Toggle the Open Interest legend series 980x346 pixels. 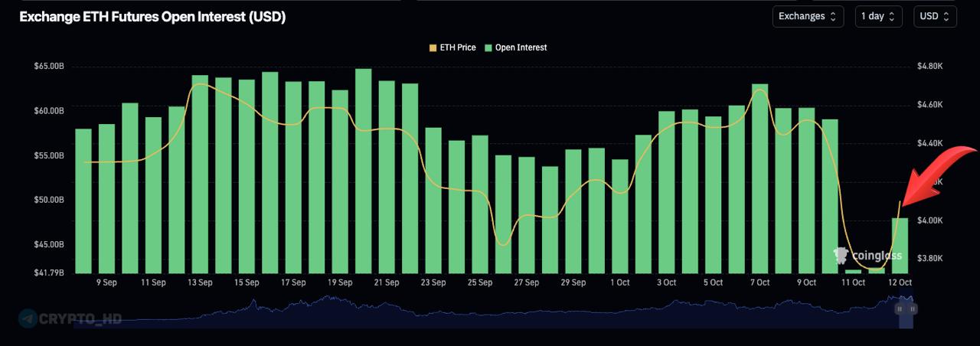[x=521, y=47]
